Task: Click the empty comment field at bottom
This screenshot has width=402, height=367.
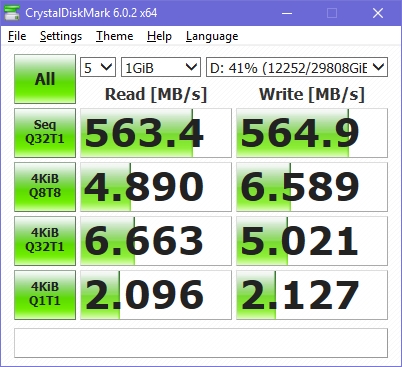Action: coord(201,343)
